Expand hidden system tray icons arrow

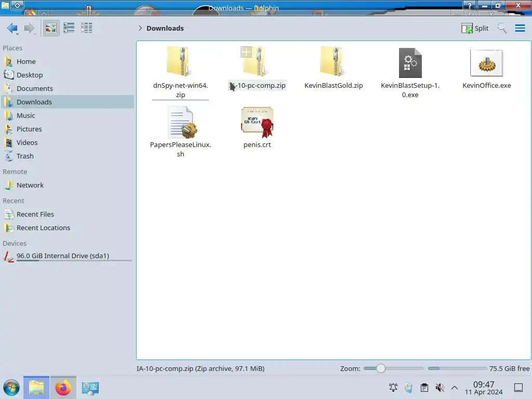[x=455, y=388]
